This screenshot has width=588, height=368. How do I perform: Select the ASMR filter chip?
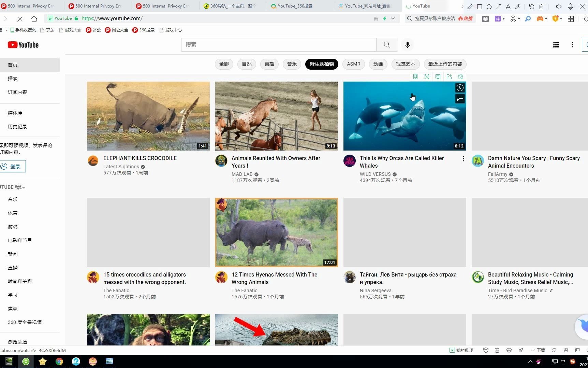[354, 64]
